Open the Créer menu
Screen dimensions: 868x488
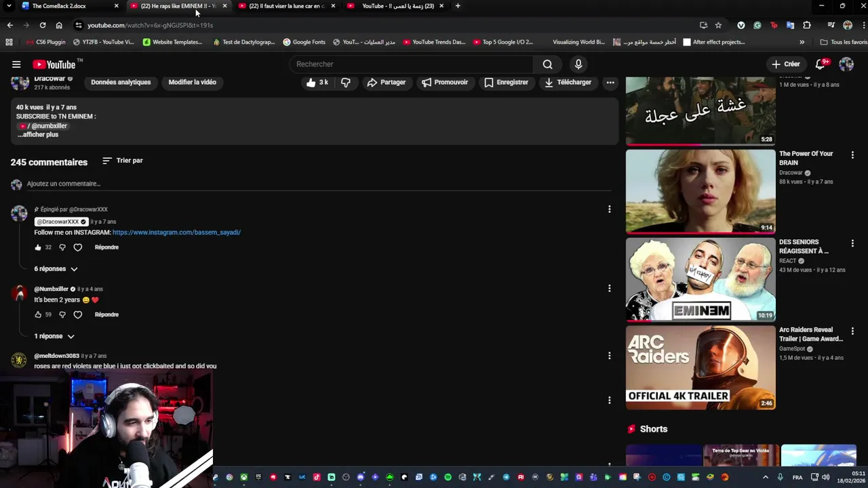(x=786, y=64)
